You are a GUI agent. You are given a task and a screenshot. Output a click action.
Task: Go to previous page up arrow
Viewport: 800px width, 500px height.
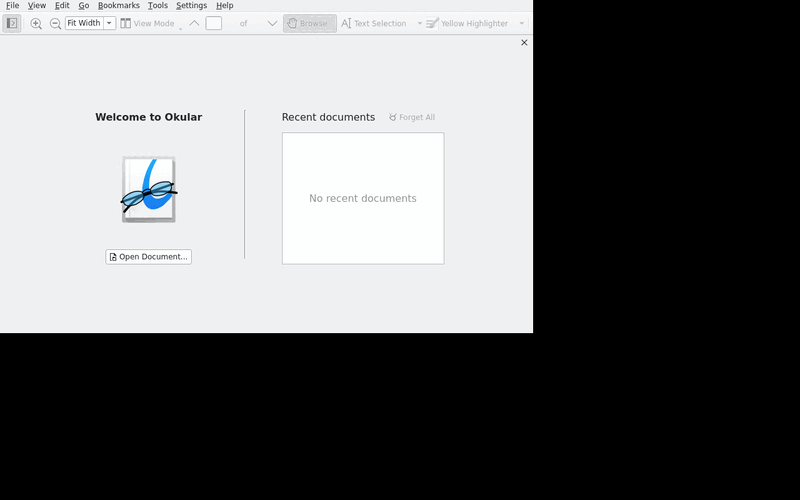point(194,23)
